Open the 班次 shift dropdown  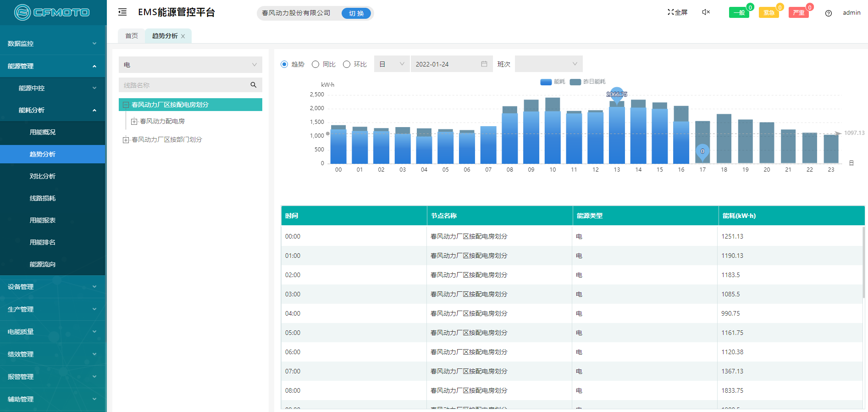pos(548,64)
